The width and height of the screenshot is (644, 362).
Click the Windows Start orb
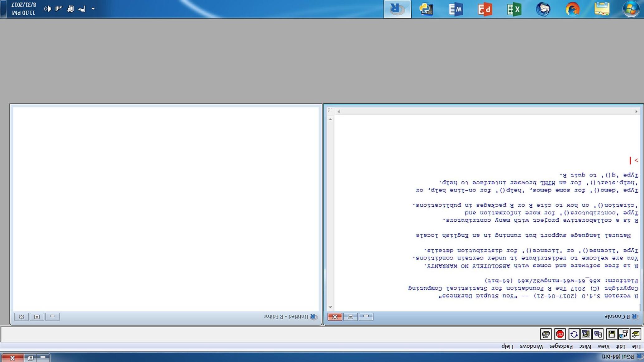631,9
